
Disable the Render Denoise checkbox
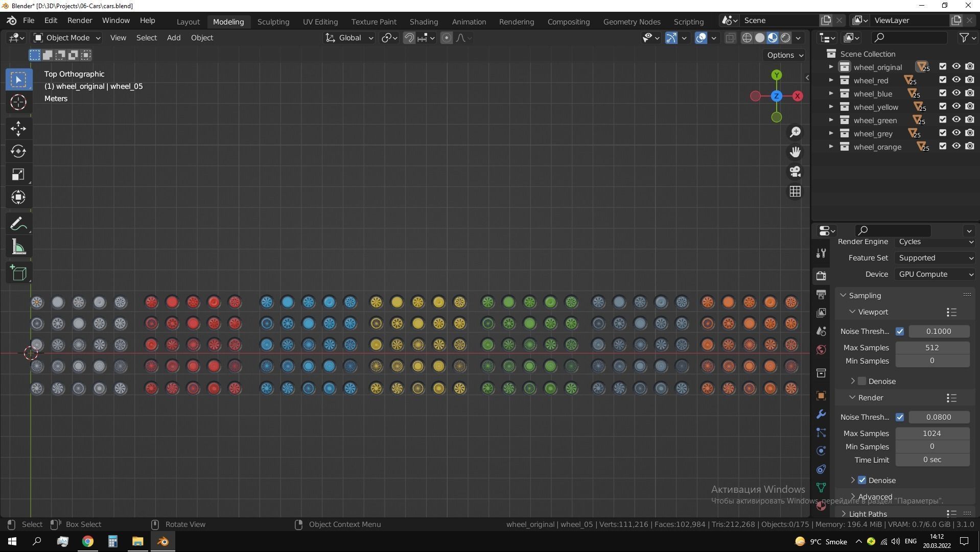(862, 481)
